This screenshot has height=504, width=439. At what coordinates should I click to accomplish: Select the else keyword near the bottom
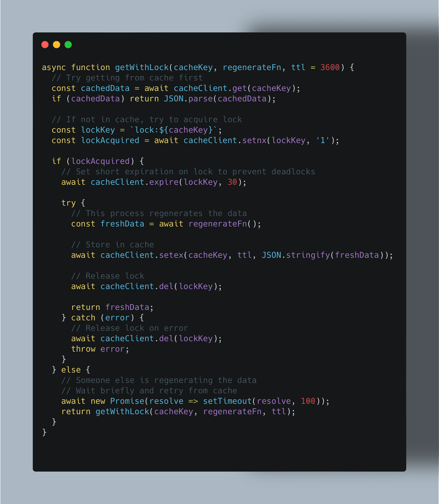(x=71, y=370)
